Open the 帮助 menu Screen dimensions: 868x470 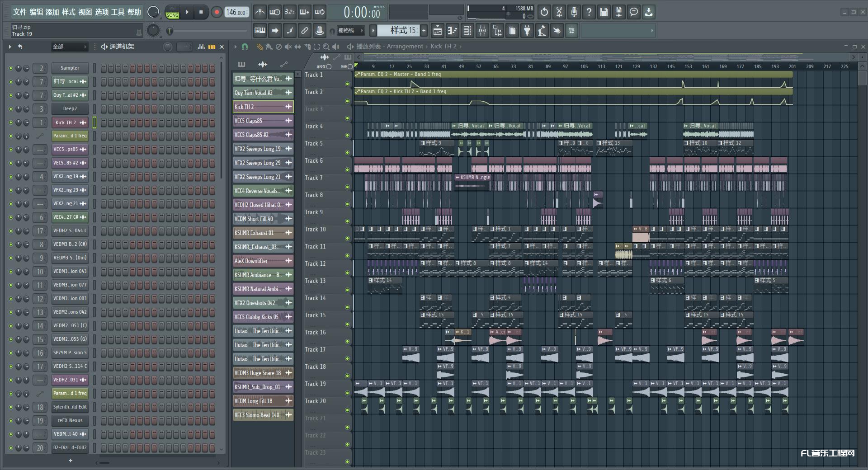(134, 12)
